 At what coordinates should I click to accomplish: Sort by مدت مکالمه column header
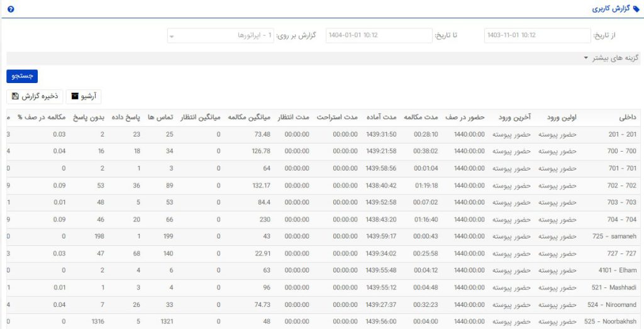[421, 118]
